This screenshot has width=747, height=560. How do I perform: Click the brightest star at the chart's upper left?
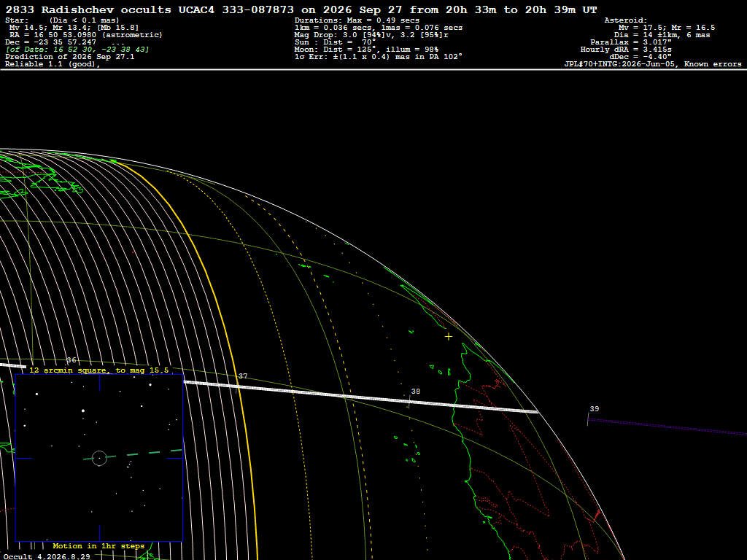(36, 394)
